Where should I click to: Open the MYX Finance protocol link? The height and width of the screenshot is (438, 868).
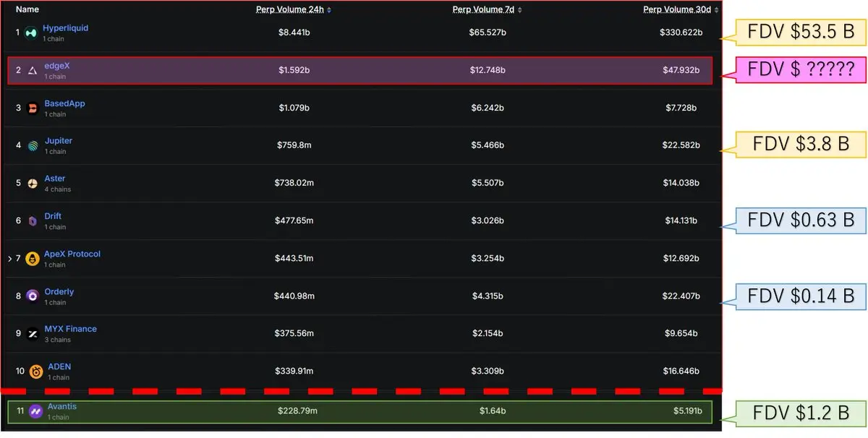point(70,329)
